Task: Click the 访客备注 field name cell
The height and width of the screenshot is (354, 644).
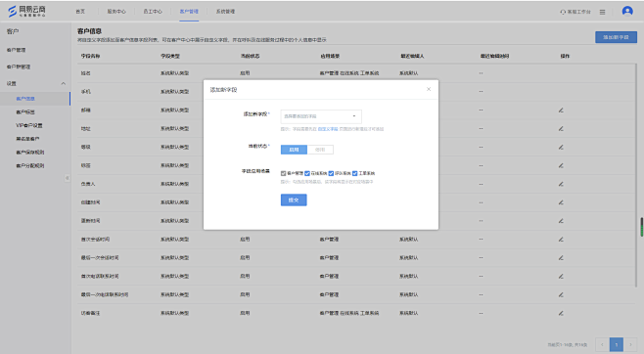Action: [90, 313]
